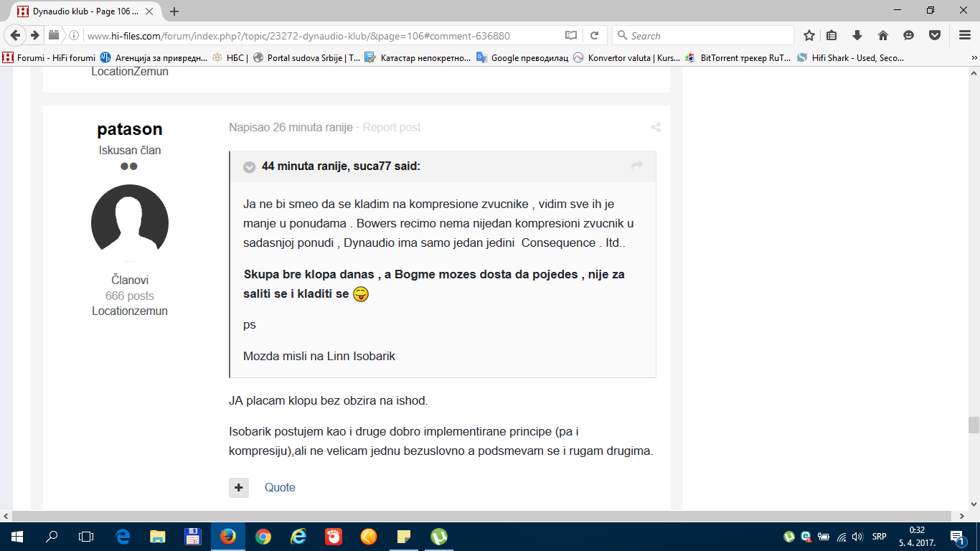Click the volume icon in system tray
Viewport: 980px width, 551px height.
(857, 537)
